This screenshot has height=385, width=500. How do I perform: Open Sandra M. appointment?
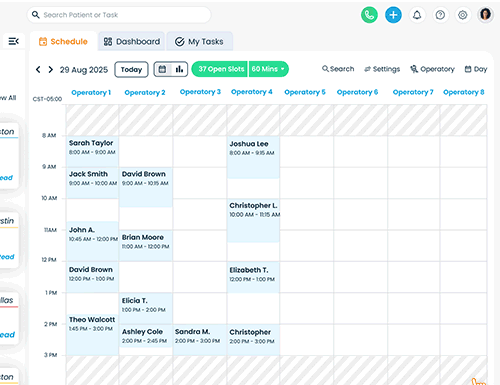click(x=200, y=340)
